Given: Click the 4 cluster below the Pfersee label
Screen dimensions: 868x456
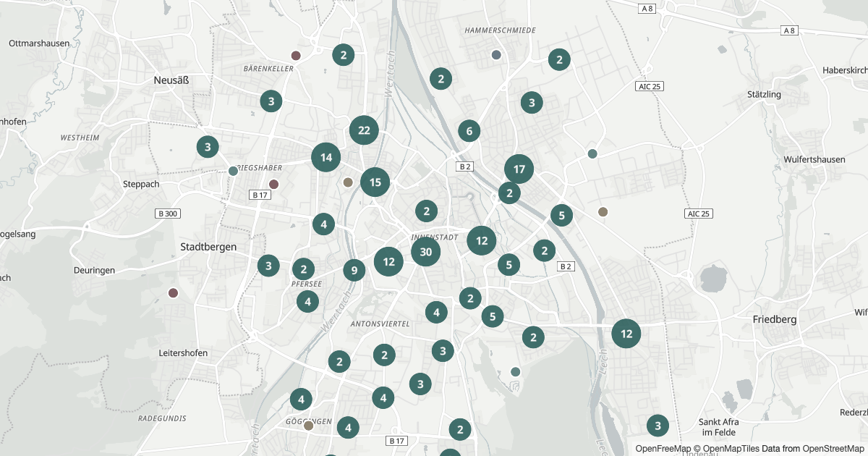Looking at the screenshot, I should pyautogui.click(x=308, y=301).
